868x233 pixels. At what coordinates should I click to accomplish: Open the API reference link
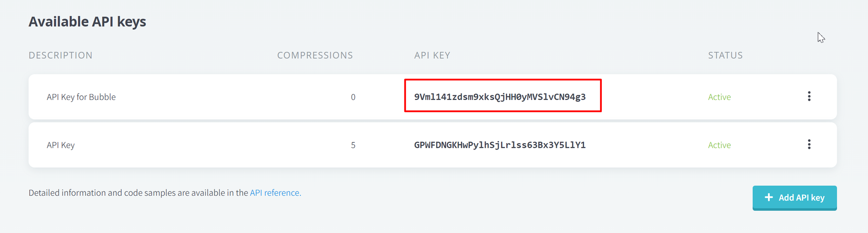(x=275, y=193)
